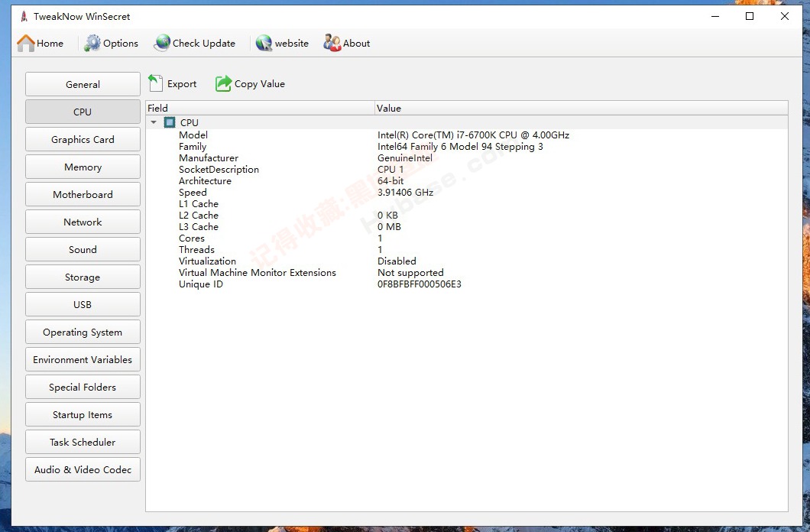Viewport: 810px width, 532px height.
Task: Open the Memory section
Action: point(83,167)
